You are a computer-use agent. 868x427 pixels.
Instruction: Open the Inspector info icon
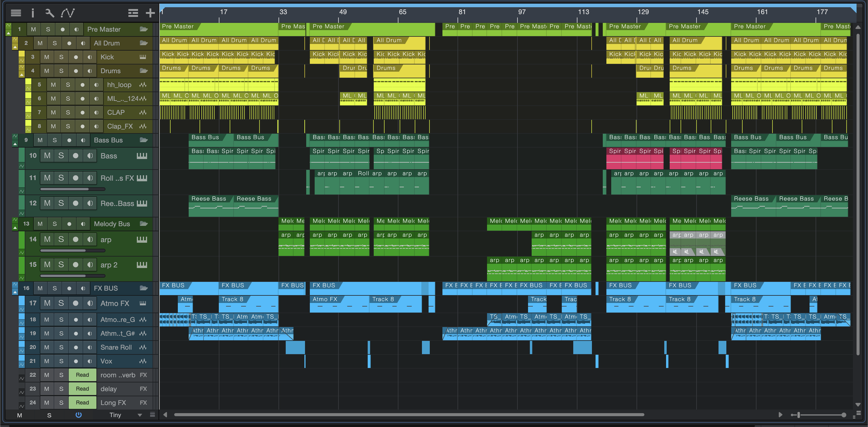click(33, 13)
